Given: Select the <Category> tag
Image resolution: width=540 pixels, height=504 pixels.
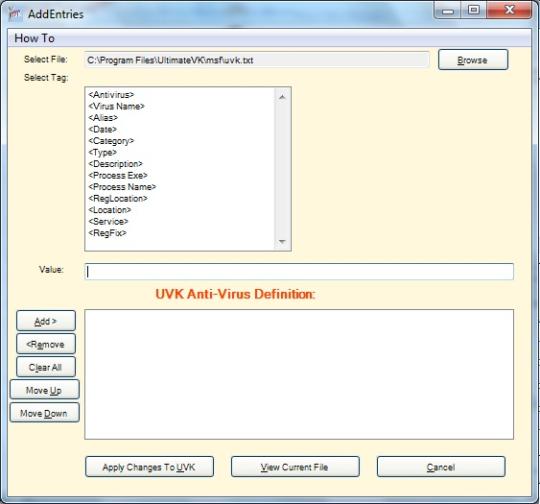Looking at the screenshot, I should tap(111, 141).
